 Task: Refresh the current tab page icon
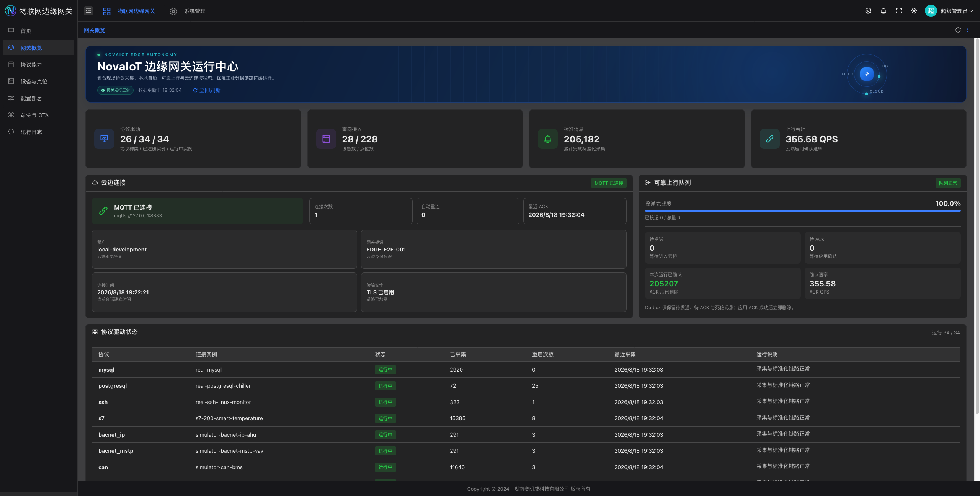tap(958, 30)
